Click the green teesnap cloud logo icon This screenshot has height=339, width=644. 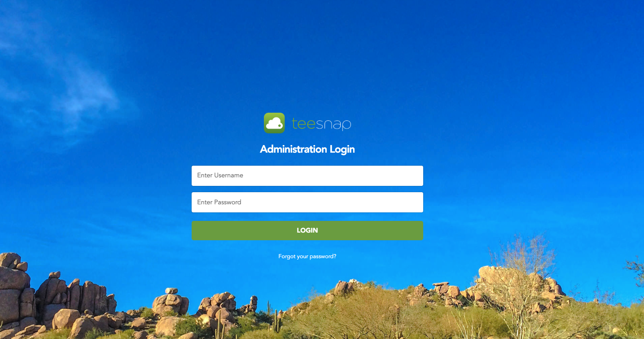click(x=274, y=123)
